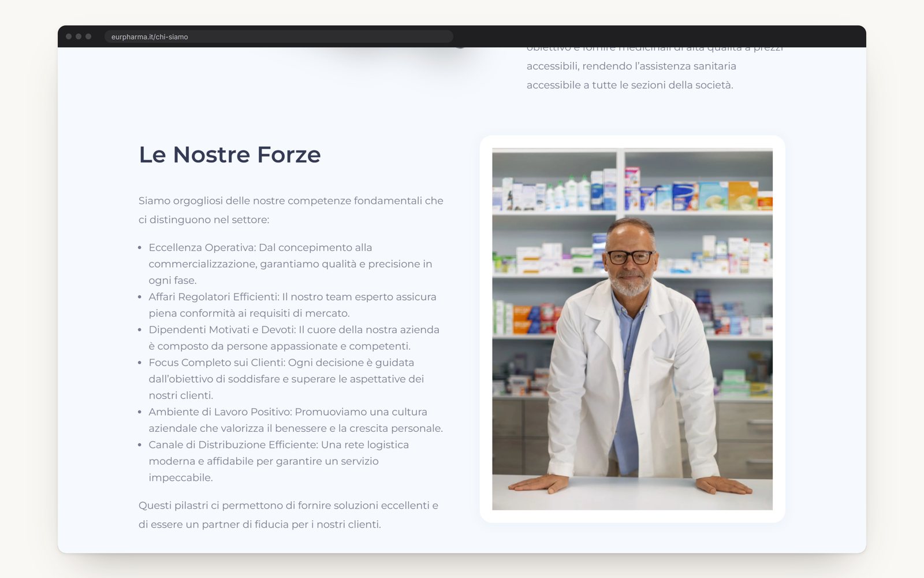Click the third maximize window dot

tap(88, 36)
